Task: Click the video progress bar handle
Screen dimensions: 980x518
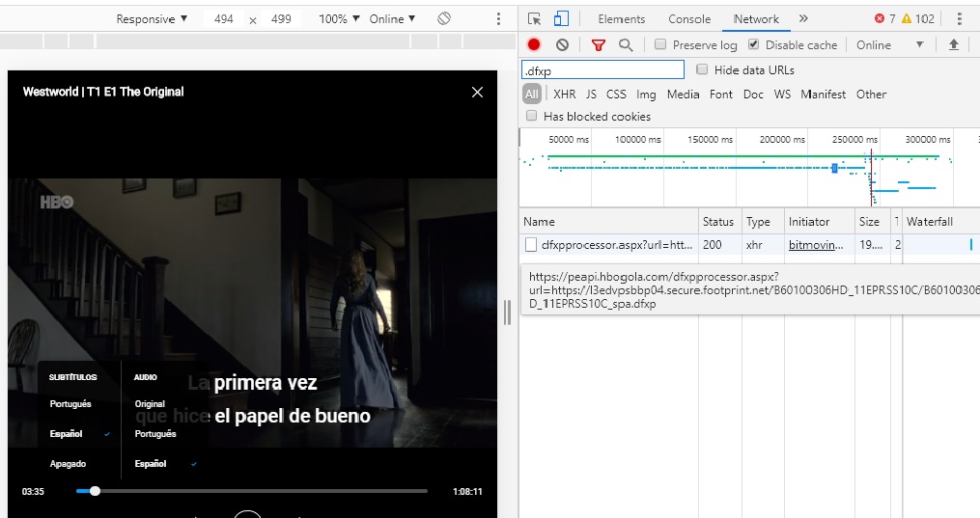Action: (x=95, y=491)
